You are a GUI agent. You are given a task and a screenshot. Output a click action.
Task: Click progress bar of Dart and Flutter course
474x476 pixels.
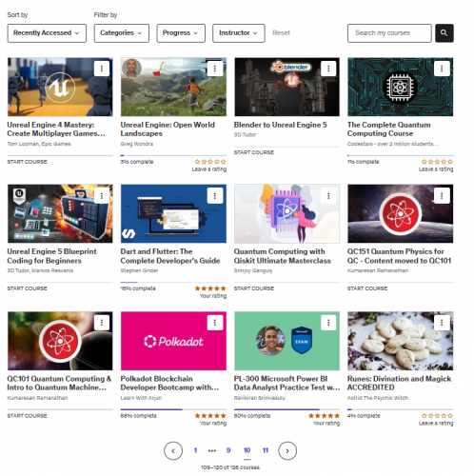coord(173,283)
